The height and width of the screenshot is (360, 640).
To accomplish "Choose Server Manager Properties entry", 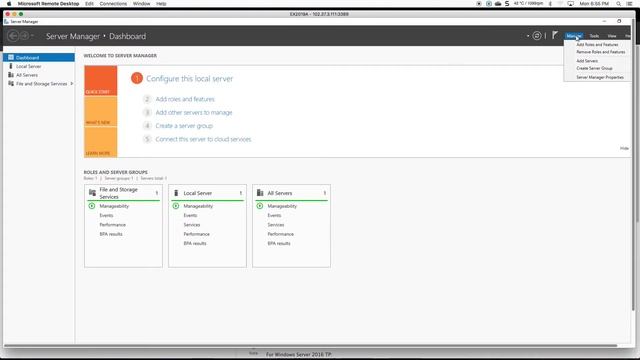I will click(600, 77).
